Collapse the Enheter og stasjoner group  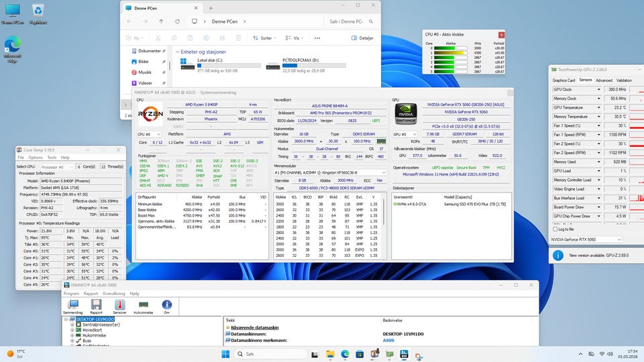[x=177, y=52]
